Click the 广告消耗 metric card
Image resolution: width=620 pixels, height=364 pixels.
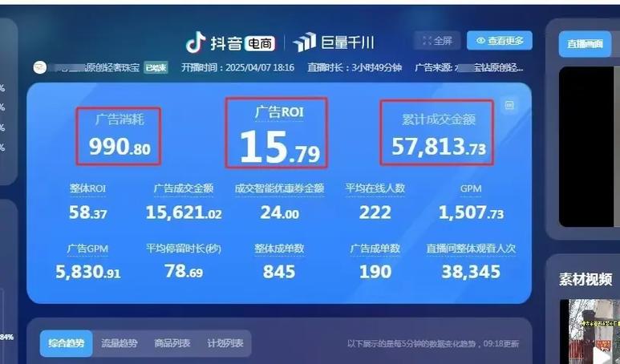(x=119, y=135)
